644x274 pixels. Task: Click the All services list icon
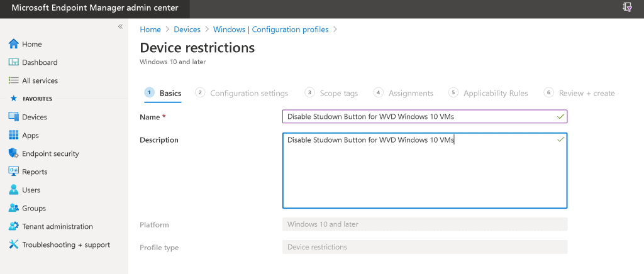pyautogui.click(x=14, y=80)
